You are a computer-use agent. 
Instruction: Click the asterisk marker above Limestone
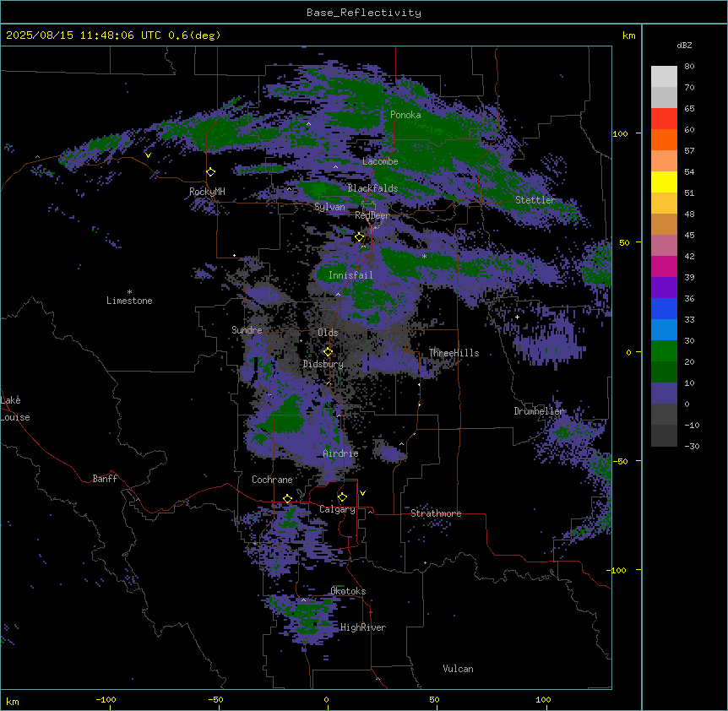pos(129,292)
